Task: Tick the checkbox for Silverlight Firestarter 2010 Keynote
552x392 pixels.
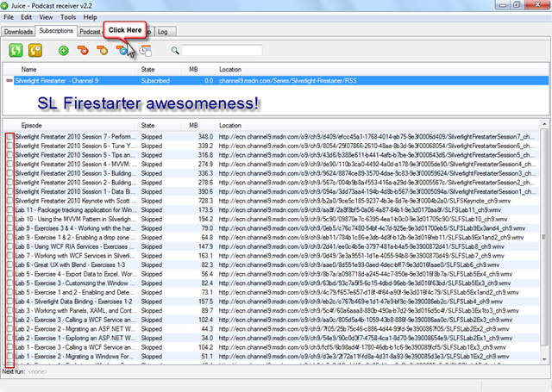Action: pos(9,201)
